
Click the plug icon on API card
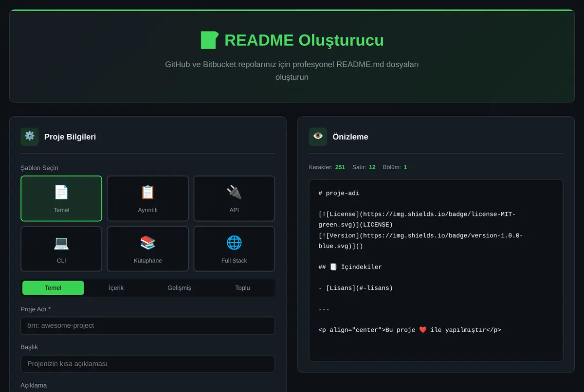click(x=234, y=192)
